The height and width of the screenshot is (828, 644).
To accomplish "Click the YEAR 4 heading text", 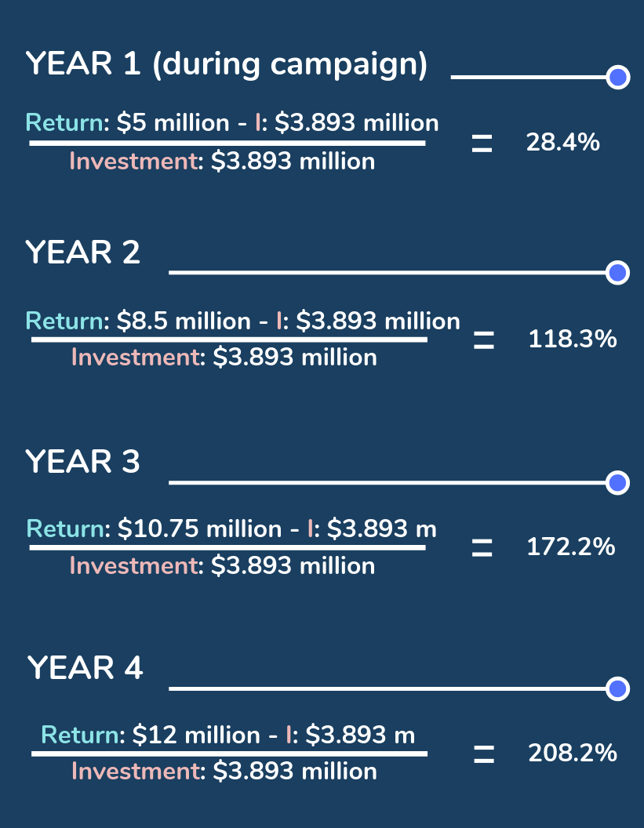I will coord(86,668).
